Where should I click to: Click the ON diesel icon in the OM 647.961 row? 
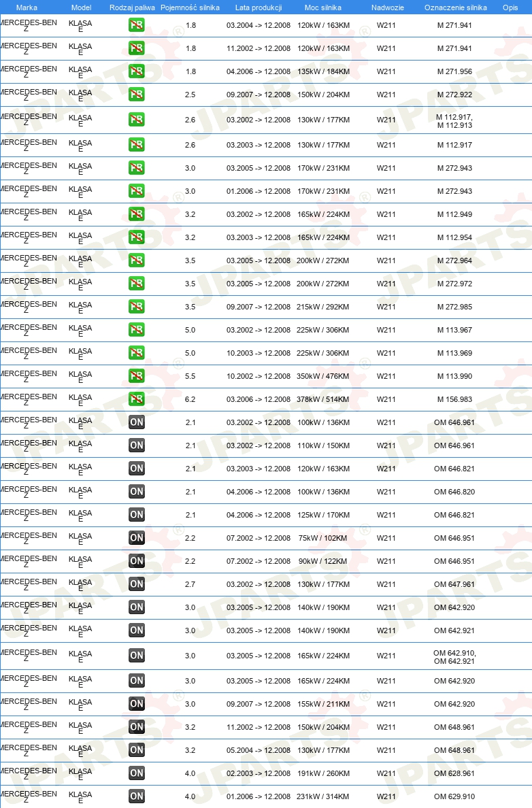tap(137, 584)
